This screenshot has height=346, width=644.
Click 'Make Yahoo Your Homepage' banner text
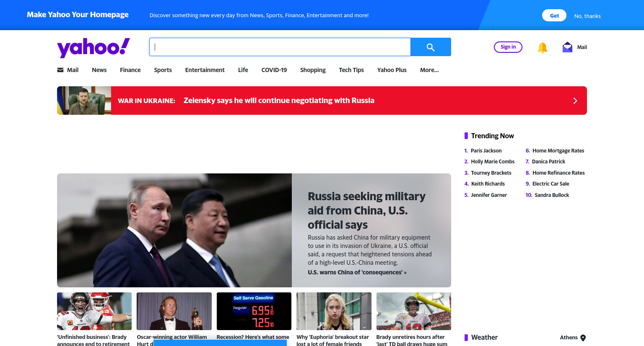tap(78, 15)
